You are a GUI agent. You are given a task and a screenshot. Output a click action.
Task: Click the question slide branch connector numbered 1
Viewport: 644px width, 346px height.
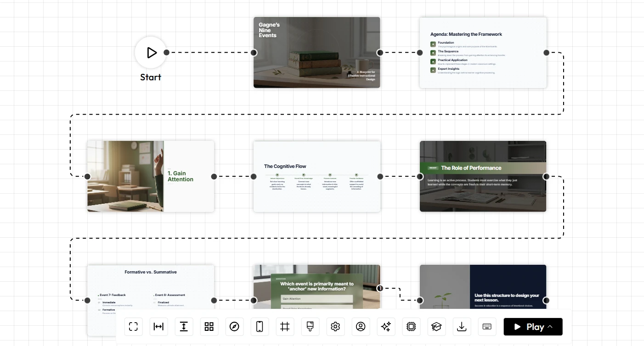coord(380,288)
